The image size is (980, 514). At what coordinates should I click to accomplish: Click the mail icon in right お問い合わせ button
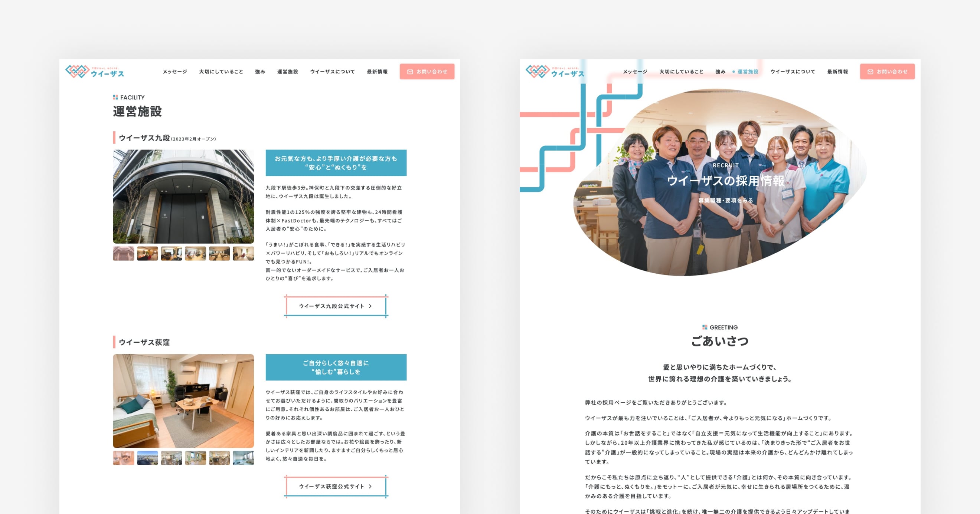870,72
